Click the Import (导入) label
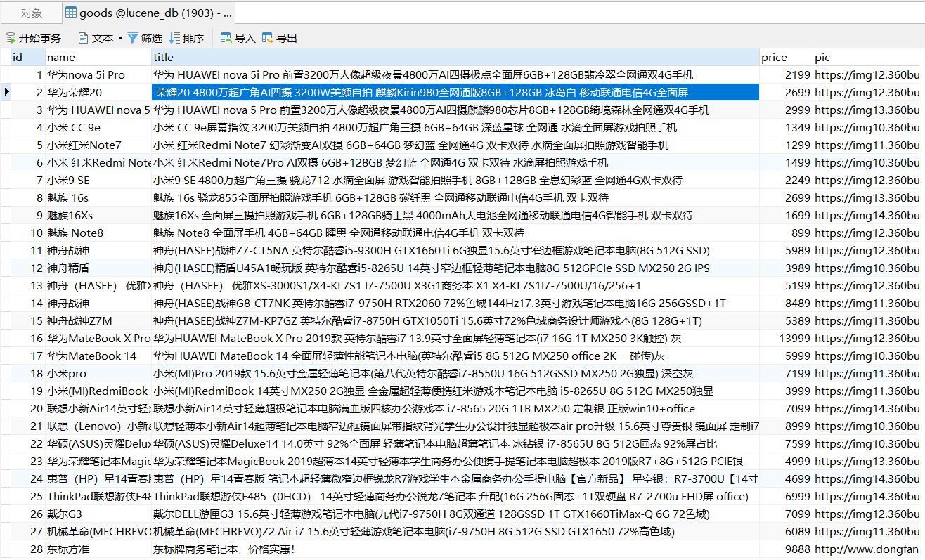925x560 pixels. point(245,38)
